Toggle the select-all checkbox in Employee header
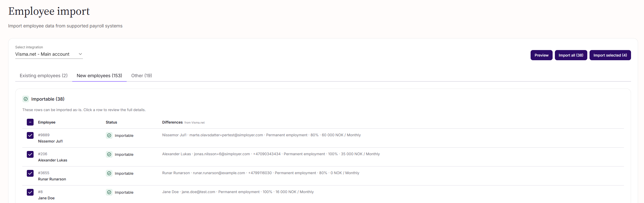This screenshot has width=644, height=203. (x=30, y=122)
